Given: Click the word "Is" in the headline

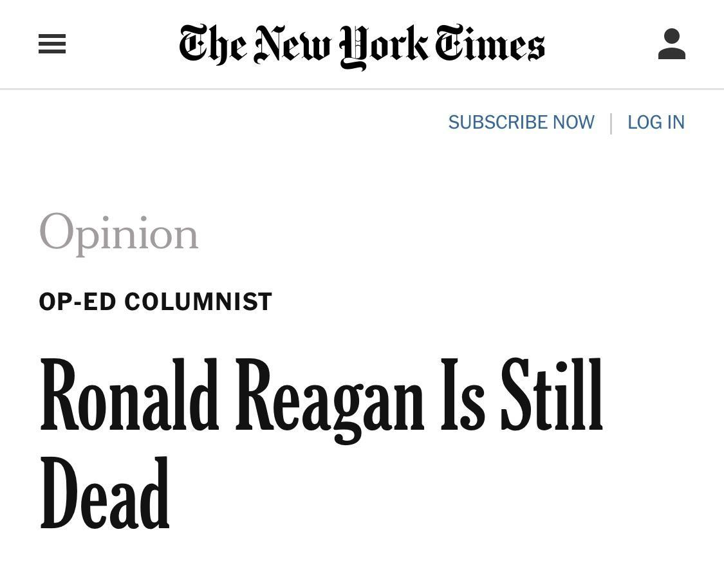Looking at the screenshot, I should click(x=463, y=394).
